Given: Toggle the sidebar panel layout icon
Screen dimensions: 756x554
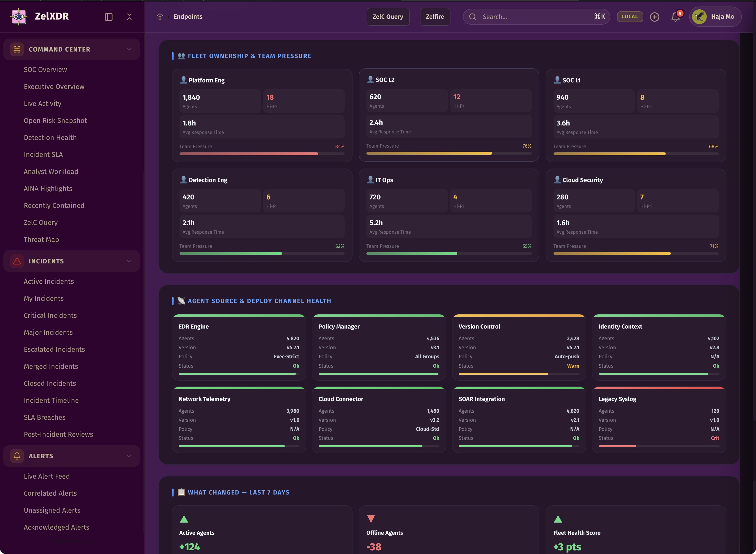Looking at the screenshot, I should coord(109,17).
